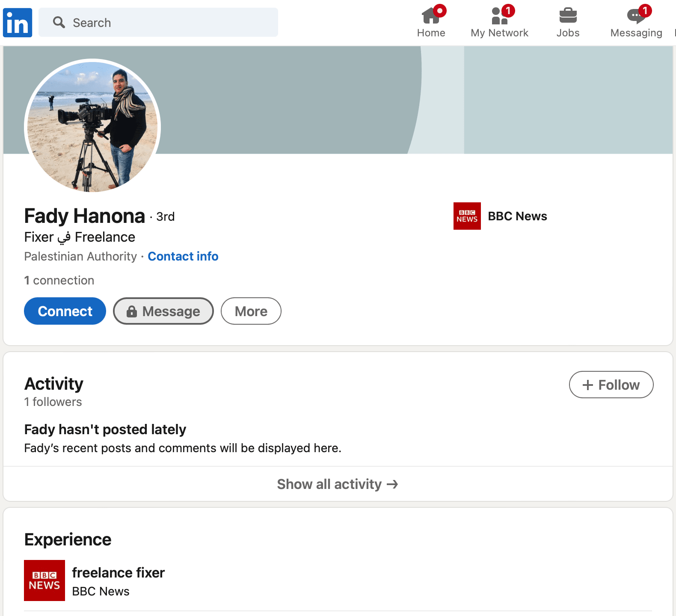This screenshot has height=616, width=676.
Task: Click the 3rd degree connection badge
Action: 166,216
